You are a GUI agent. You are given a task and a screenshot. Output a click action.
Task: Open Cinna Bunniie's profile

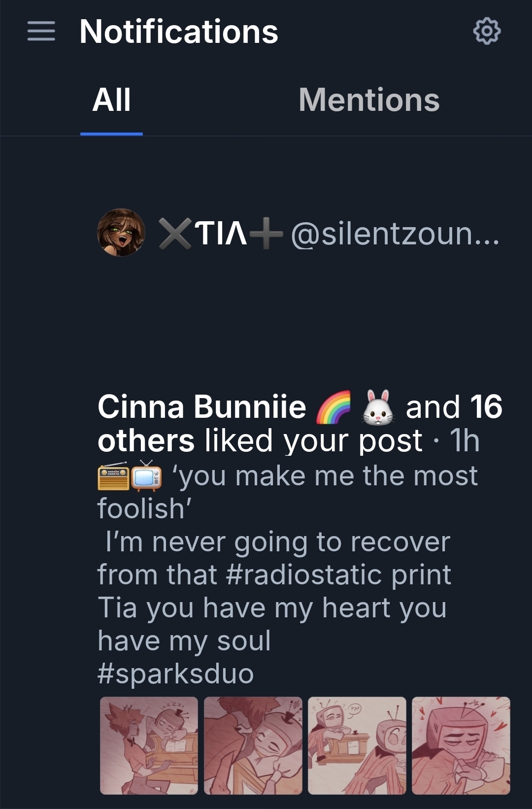click(x=202, y=407)
